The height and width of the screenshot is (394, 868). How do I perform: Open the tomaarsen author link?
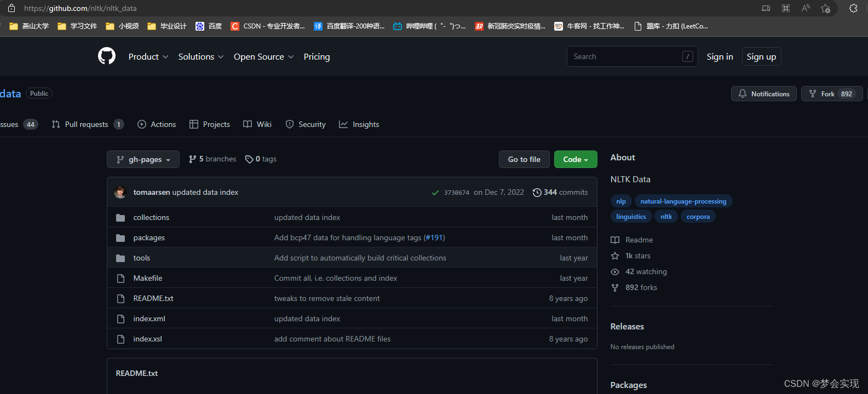152,193
